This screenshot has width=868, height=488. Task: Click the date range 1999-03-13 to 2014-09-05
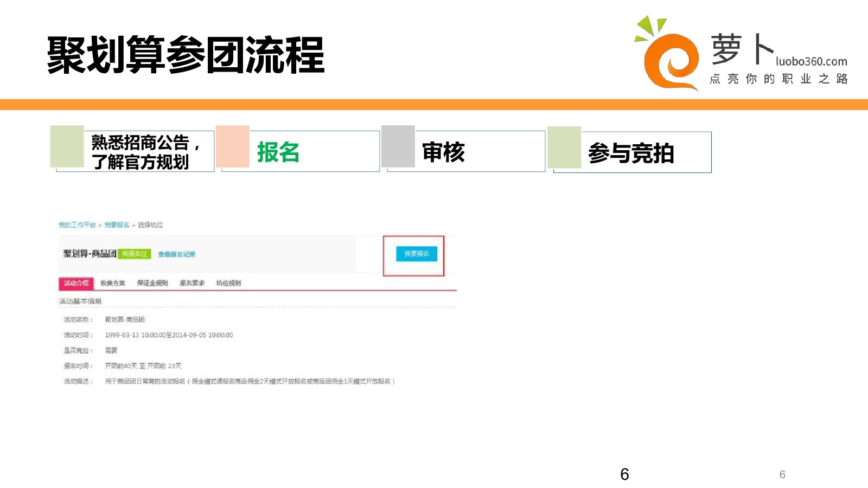point(169,335)
